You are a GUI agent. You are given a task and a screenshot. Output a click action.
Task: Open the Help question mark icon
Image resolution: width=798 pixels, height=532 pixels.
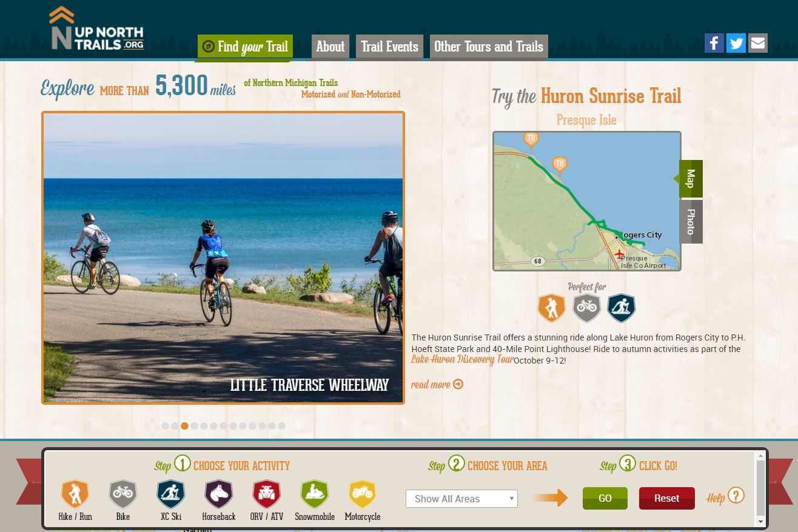click(736, 496)
